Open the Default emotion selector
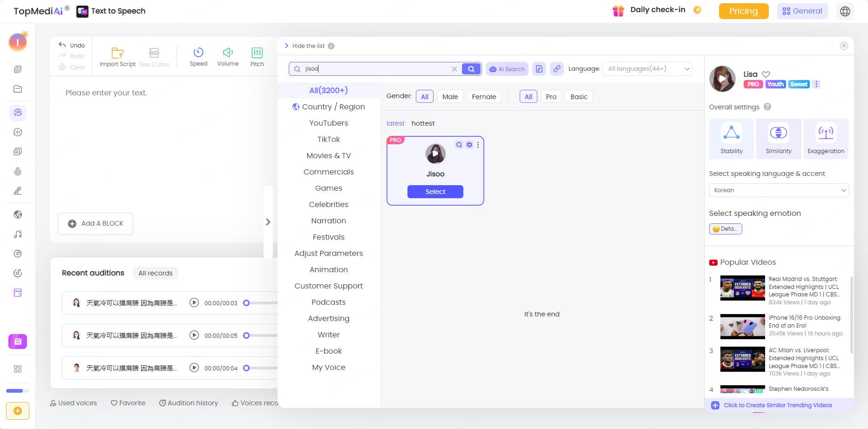 (725, 229)
